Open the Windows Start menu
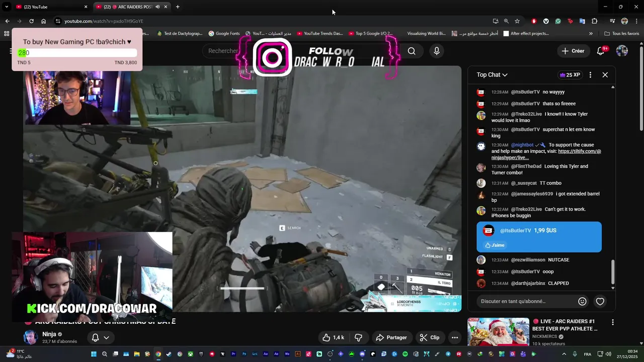Viewport: 644px width, 362px height. [x=94, y=354]
